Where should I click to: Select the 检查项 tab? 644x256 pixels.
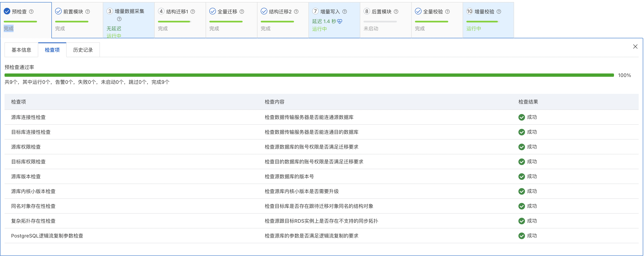pyautogui.click(x=52, y=50)
